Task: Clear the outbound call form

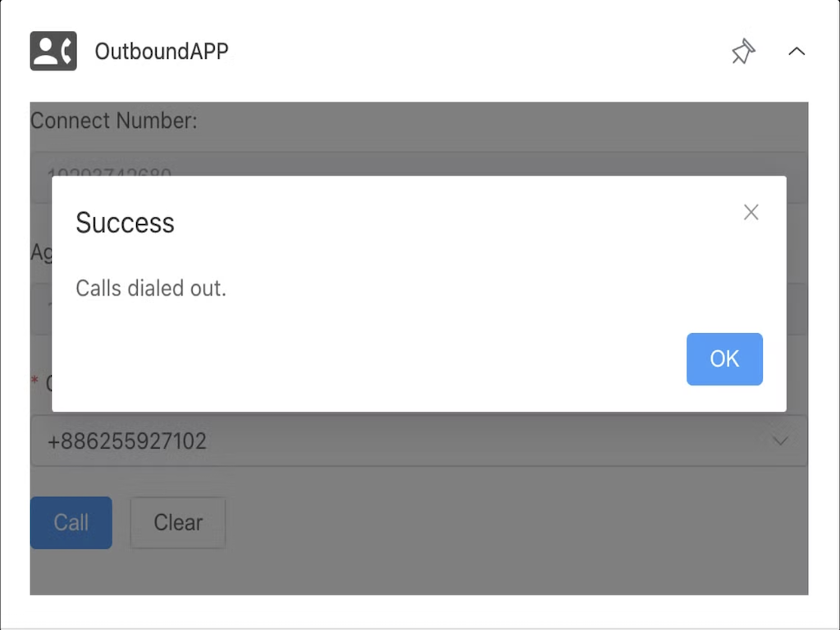Action: click(x=177, y=523)
